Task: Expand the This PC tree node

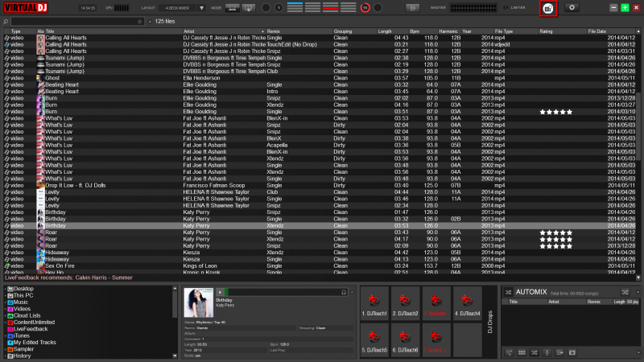Action: point(6,295)
